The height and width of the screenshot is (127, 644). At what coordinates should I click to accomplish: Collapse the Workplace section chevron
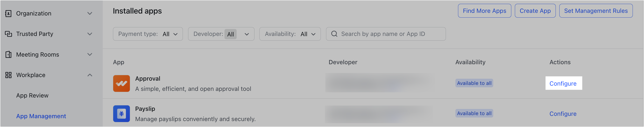90,75
